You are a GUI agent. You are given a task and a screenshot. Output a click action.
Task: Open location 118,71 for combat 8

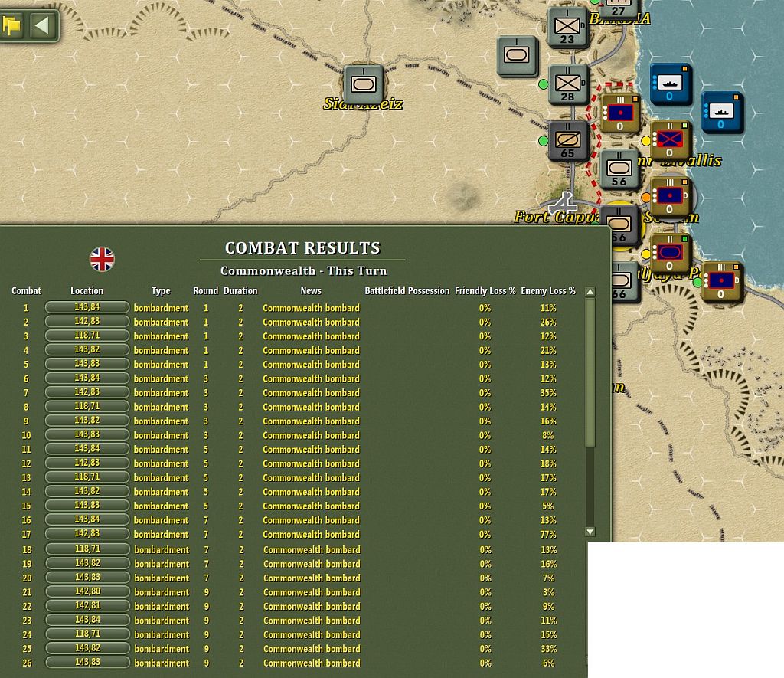pyautogui.click(x=87, y=406)
